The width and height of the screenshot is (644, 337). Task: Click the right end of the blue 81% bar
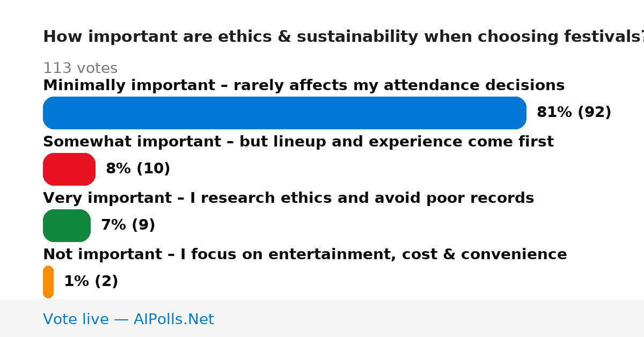coord(519,113)
